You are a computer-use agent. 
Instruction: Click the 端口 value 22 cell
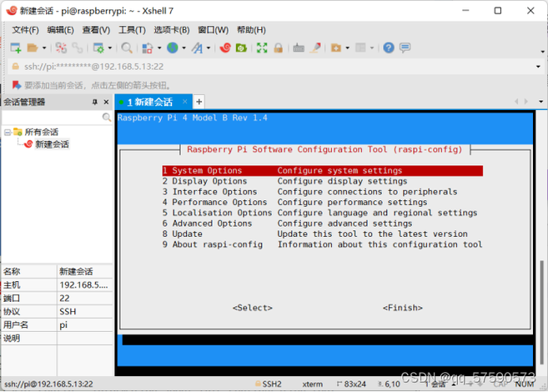[x=84, y=299]
